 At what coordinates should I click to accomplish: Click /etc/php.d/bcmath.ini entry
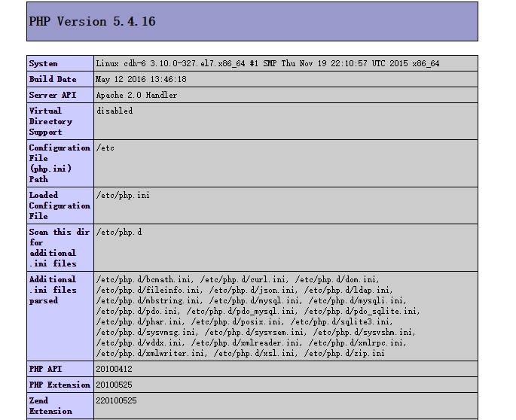tap(143, 279)
